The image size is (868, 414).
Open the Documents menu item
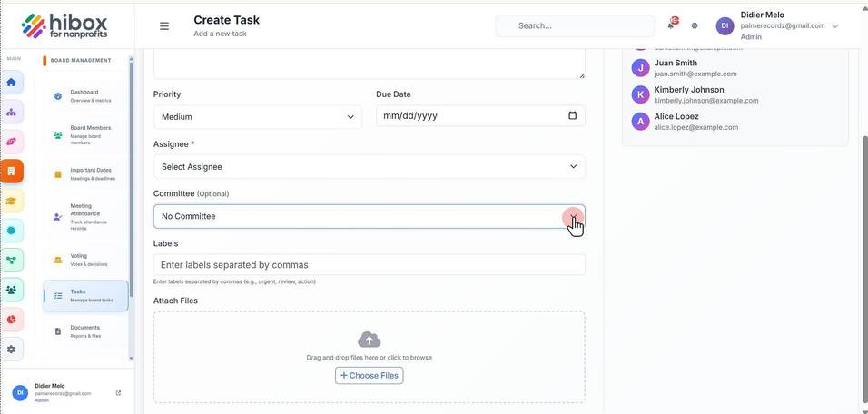(86, 331)
